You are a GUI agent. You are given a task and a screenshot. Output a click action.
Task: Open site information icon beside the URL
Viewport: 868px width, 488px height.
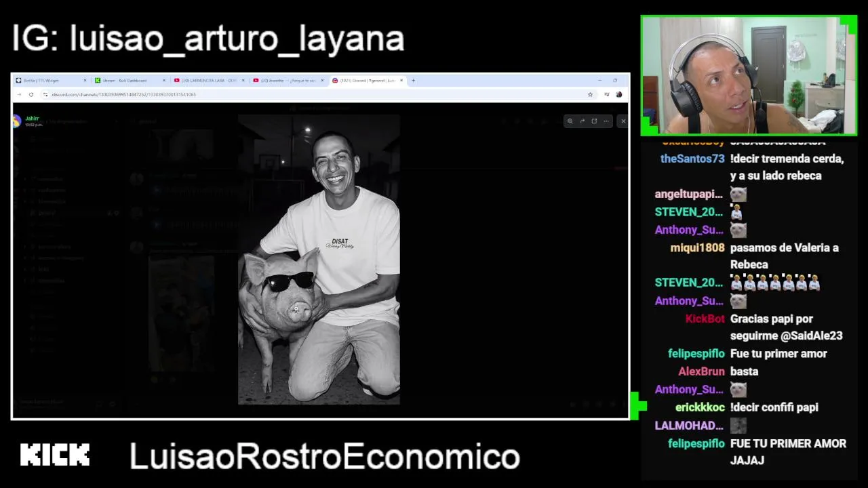[x=45, y=94]
